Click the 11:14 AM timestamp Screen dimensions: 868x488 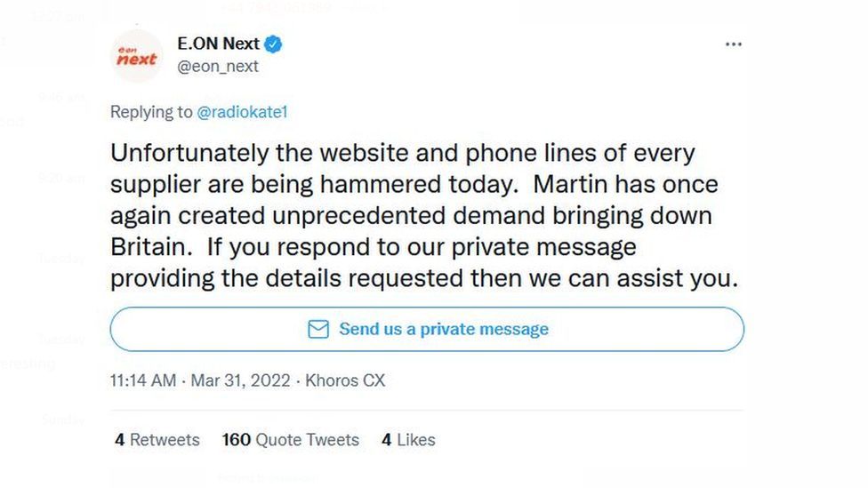click(143, 380)
